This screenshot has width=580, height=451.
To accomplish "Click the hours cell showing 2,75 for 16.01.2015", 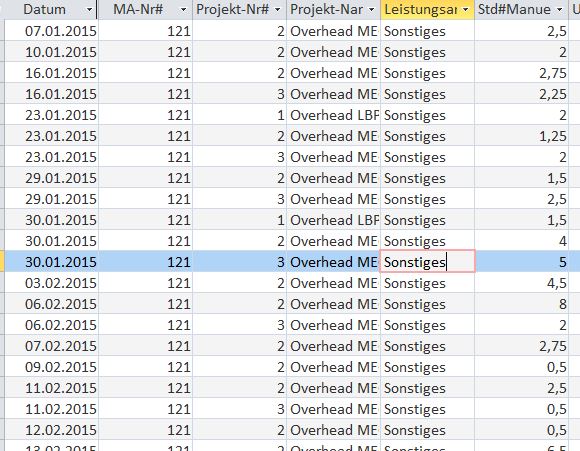I will click(x=522, y=73).
